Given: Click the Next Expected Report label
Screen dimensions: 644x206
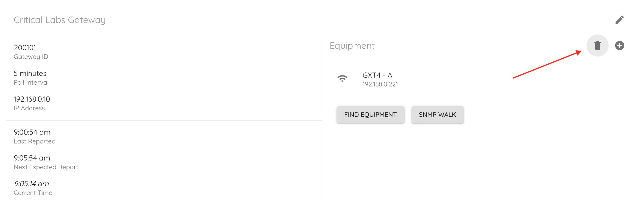Looking at the screenshot, I should 46,167.
